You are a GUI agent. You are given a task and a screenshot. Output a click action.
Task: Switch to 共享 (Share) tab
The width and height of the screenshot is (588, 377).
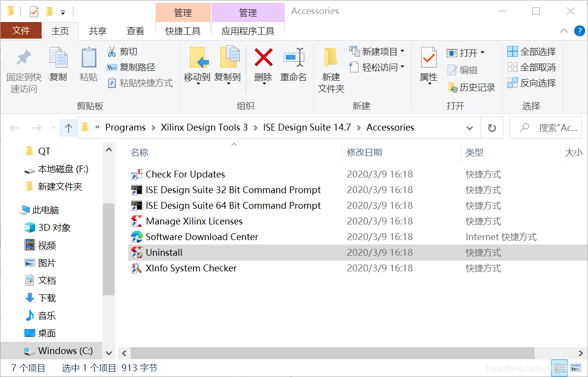click(98, 31)
